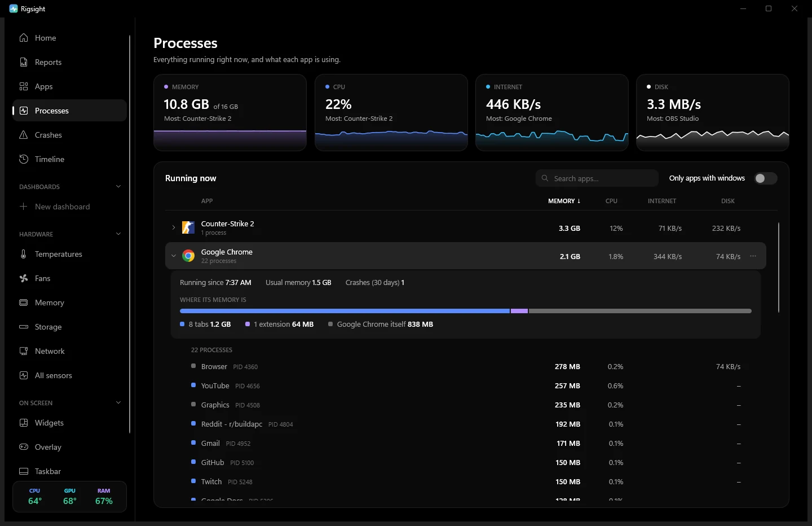
Task: Open the Reports menu item
Action: click(69, 62)
